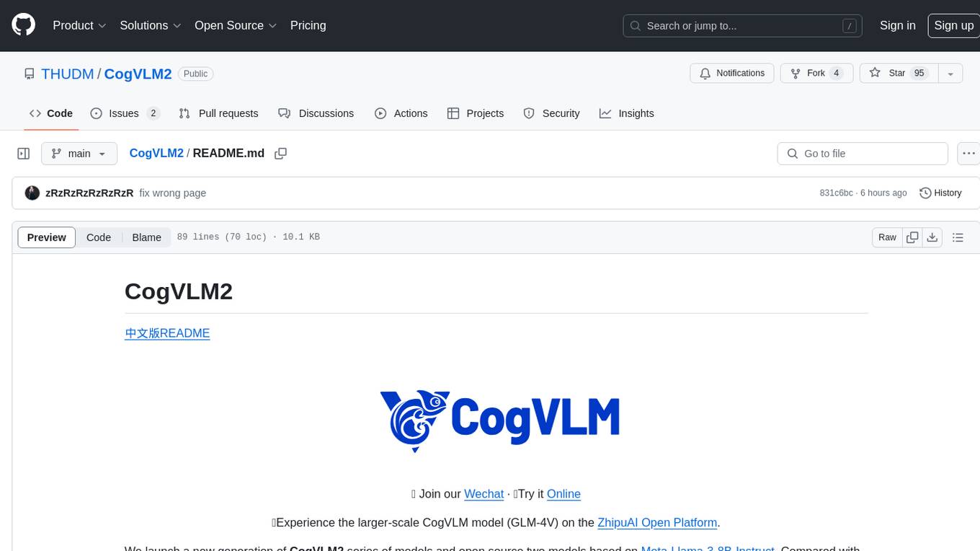Click the Sign up button

click(953, 25)
